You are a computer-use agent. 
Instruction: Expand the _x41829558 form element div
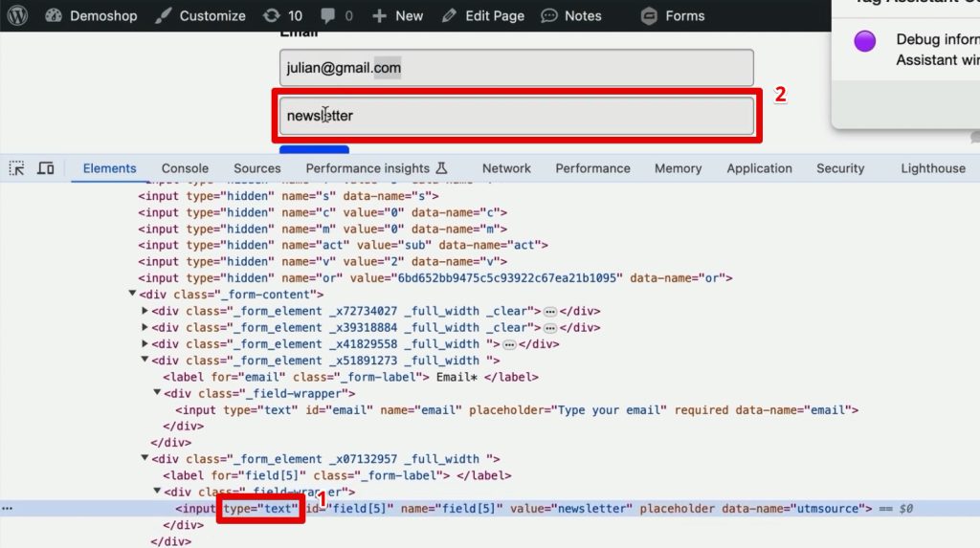pyautogui.click(x=145, y=343)
